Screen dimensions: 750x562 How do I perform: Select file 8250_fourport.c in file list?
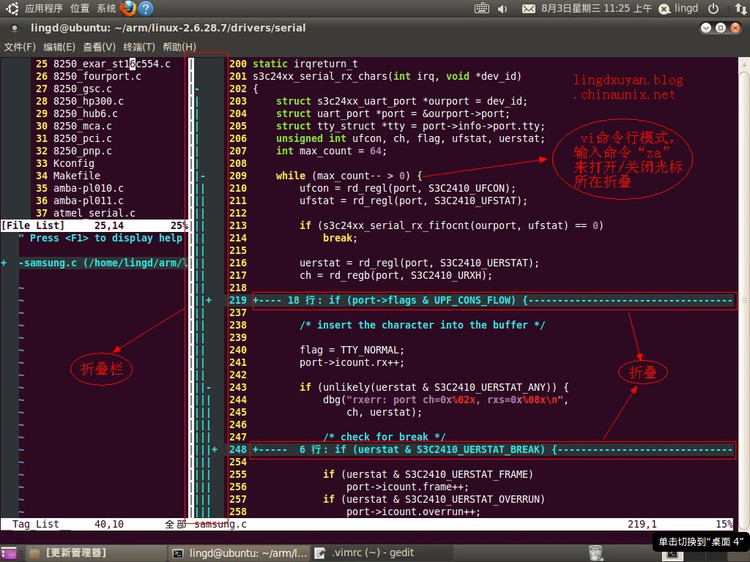click(97, 76)
